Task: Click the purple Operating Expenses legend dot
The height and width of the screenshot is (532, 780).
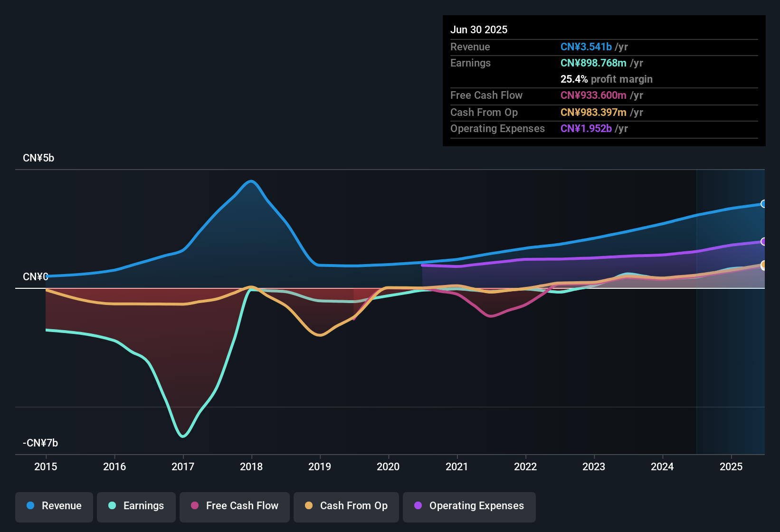Action: (418, 506)
